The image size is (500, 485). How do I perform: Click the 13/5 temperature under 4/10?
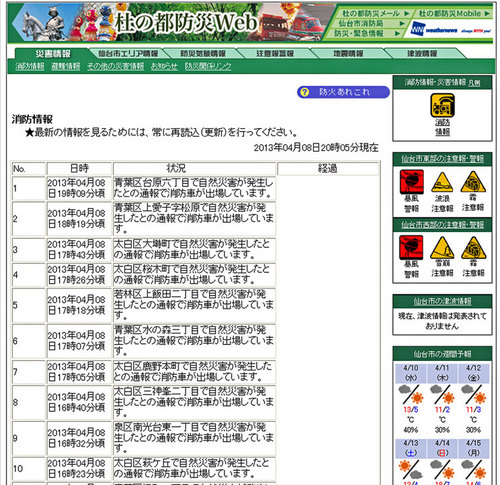(x=411, y=410)
